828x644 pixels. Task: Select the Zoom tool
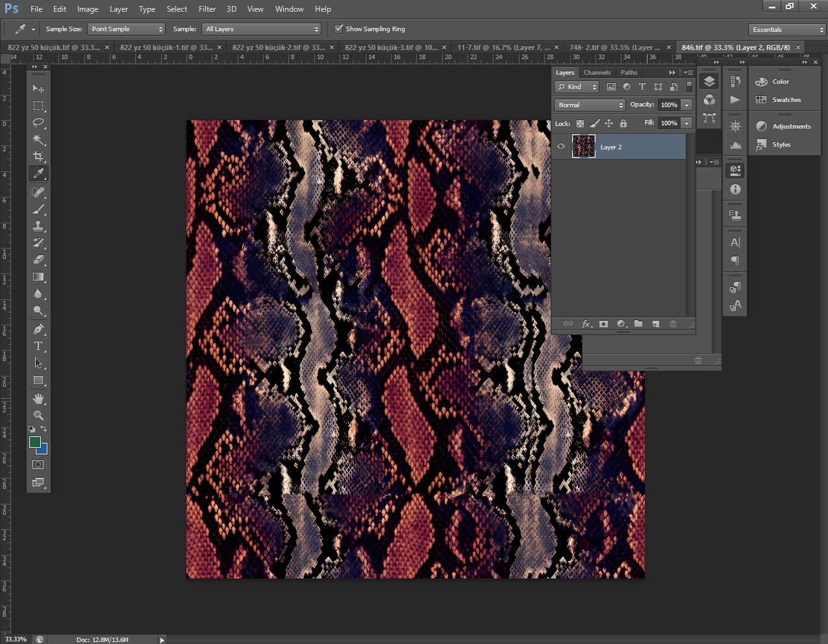[x=38, y=415]
